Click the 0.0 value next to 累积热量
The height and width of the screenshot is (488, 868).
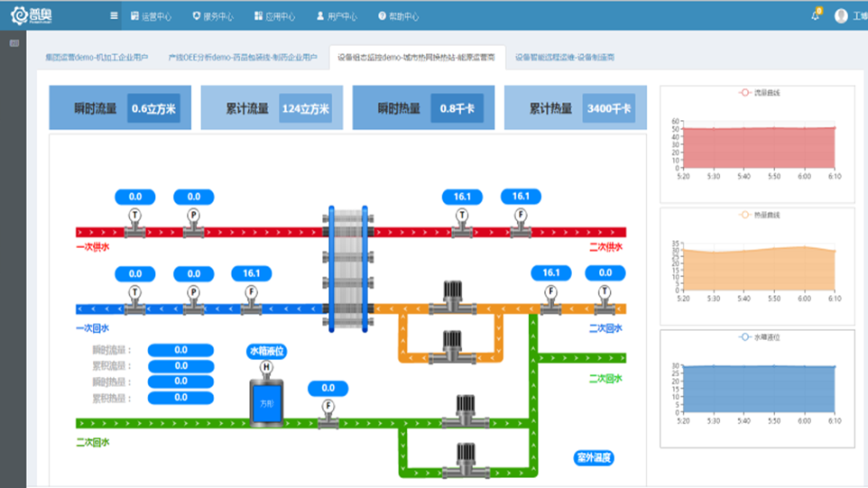[180, 398]
